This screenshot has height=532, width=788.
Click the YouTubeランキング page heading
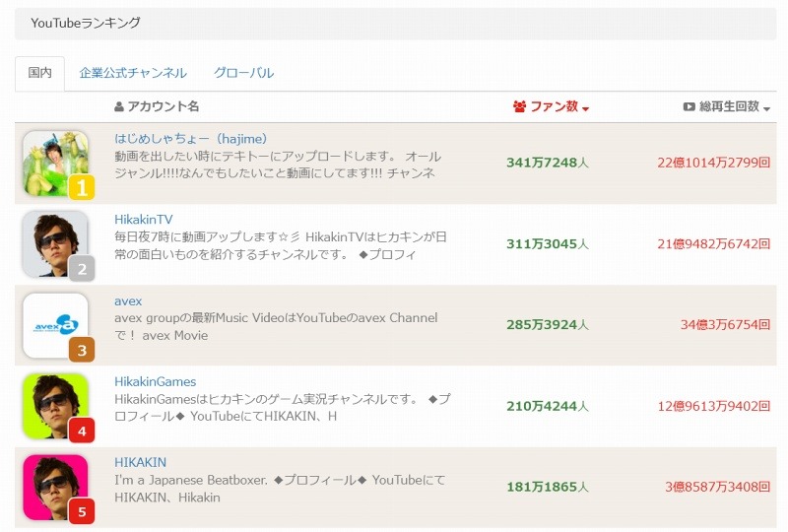point(86,23)
